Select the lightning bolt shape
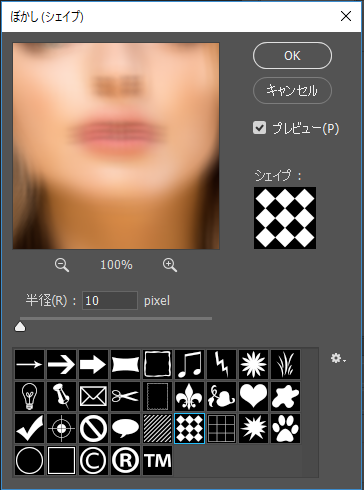Image resolution: width=364 pixels, height=490 pixels. 221,364
